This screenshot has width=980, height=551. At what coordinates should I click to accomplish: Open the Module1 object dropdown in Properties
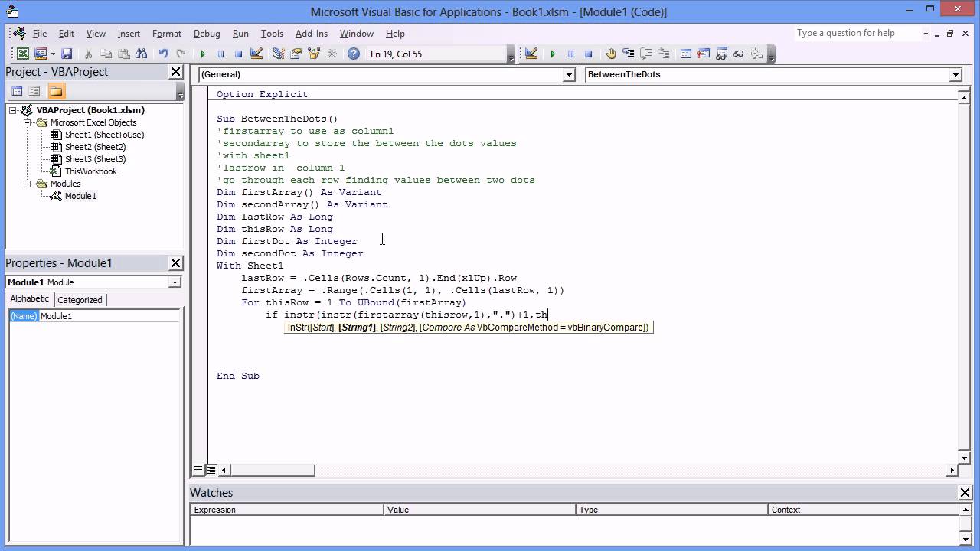pyautogui.click(x=175, y=282)
